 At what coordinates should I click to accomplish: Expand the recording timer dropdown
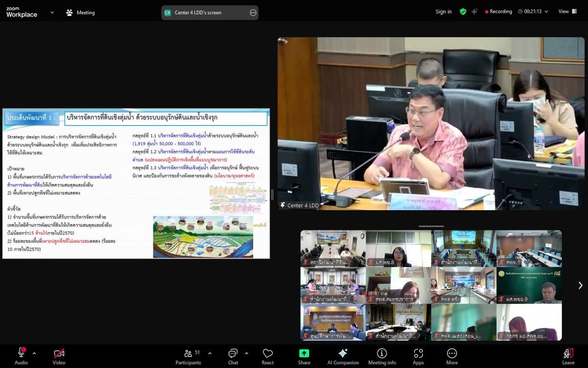point(546,11)
